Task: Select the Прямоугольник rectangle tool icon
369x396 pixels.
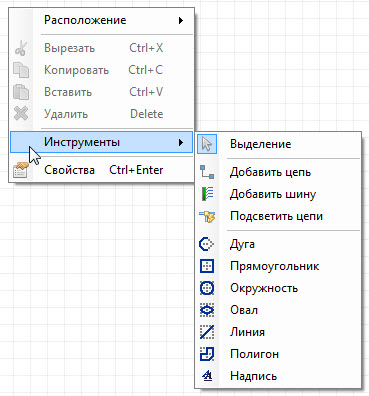Action: coord(207,266)
